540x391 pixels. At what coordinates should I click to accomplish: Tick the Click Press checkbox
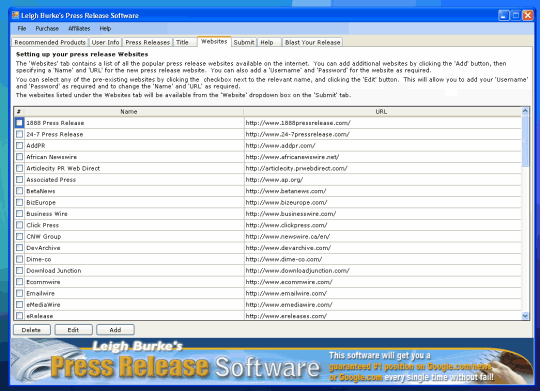pos(19,225)
